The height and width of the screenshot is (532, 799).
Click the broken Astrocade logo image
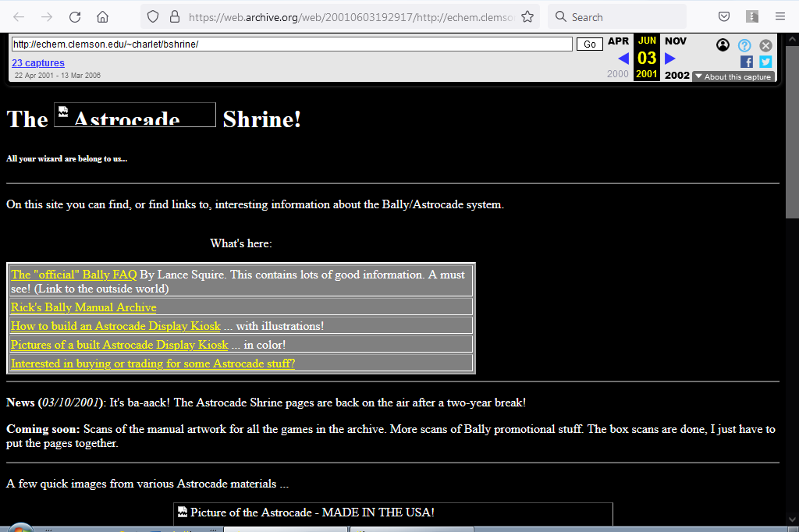pyautogui.click(x=135, y=115)
